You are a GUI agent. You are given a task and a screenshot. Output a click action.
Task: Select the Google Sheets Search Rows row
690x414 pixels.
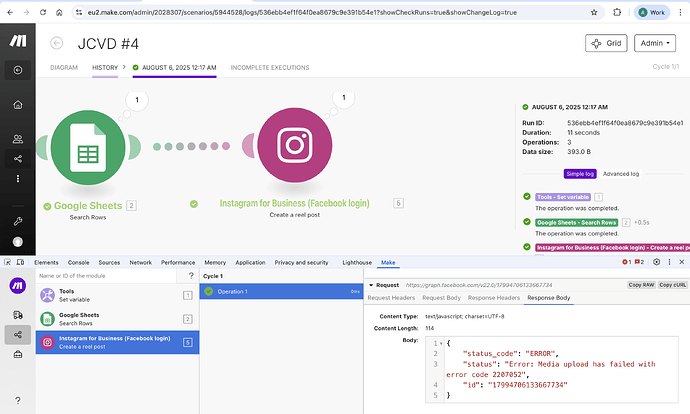(x=117, y=319)
